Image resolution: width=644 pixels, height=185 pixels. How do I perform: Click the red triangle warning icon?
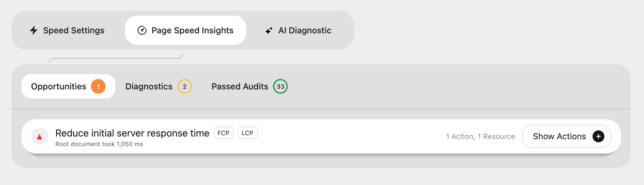point(40,137)
